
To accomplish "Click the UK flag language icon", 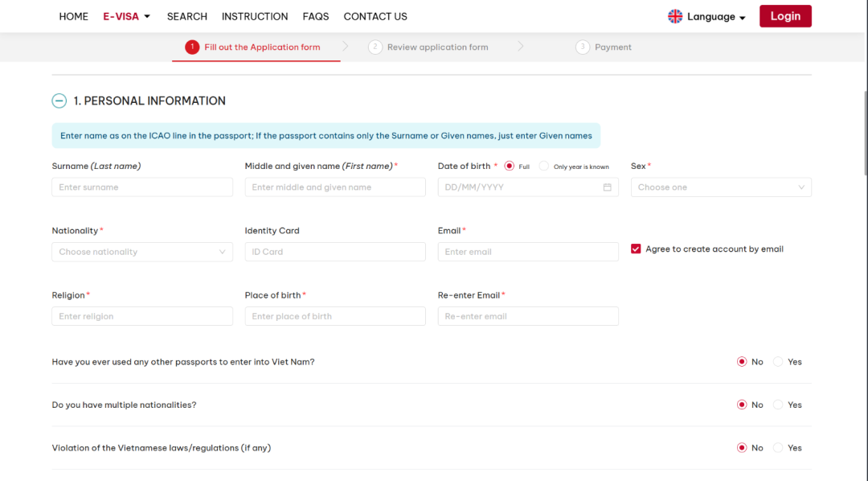I will click(x=675, y=17).
